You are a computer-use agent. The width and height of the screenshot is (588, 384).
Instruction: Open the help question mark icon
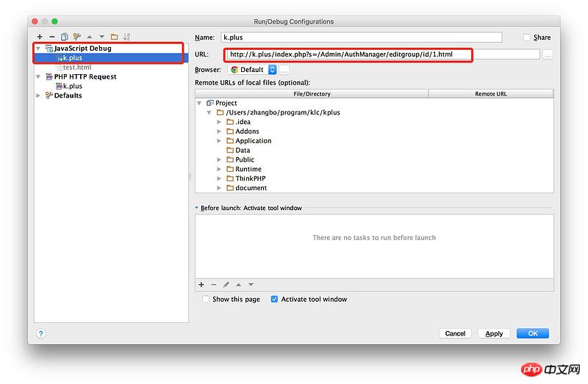point(41,333)
